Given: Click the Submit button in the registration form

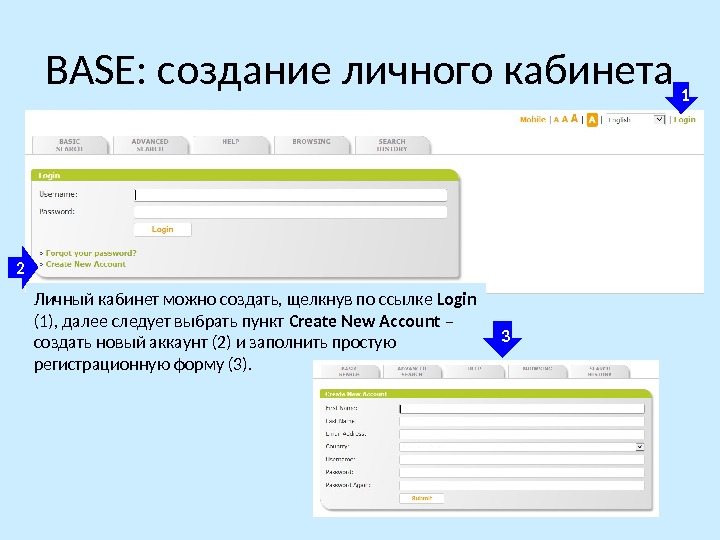Looking at the screenshot, I should click(422, 498).
